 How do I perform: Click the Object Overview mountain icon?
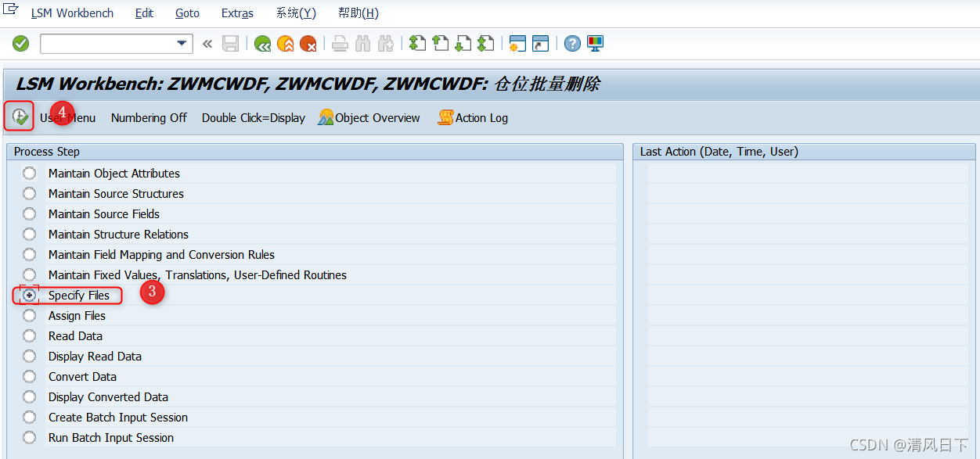click(x=326, y=117)
